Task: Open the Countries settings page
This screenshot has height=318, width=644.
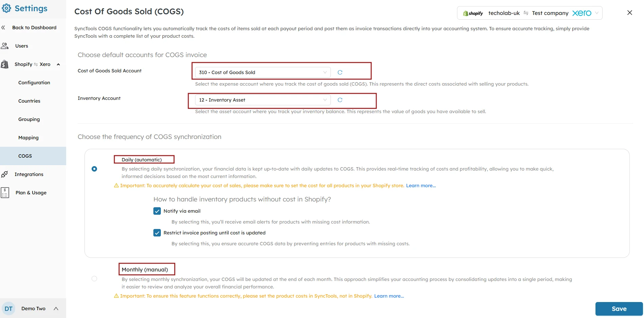Action: pos(29,101)
